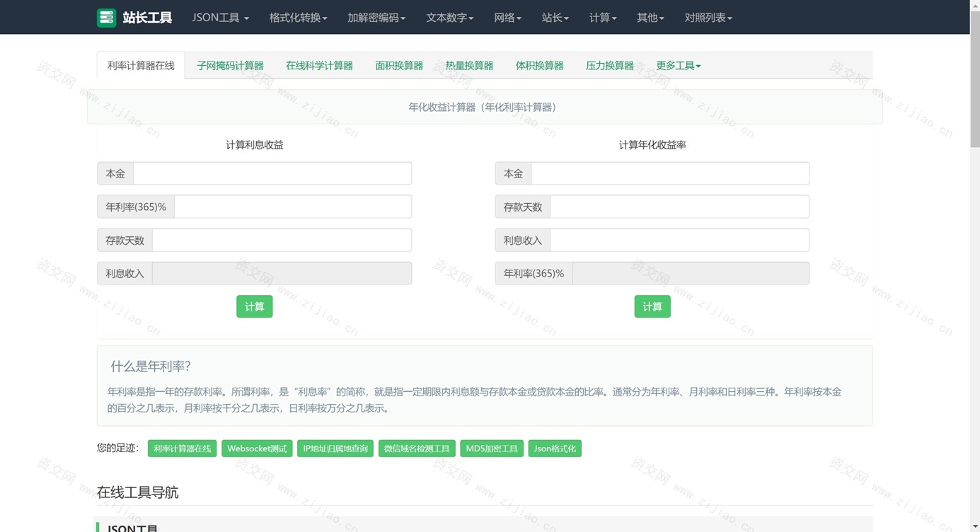980x532 pixels.
Task: Focus the 本金 field under 计算利息收益
Action: pos(272,173)
